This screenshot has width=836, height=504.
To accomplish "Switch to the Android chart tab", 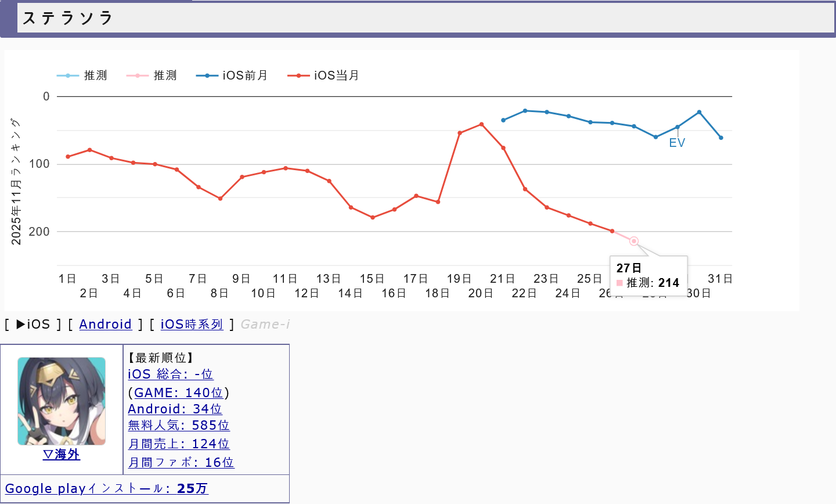I will click(106, 324).
